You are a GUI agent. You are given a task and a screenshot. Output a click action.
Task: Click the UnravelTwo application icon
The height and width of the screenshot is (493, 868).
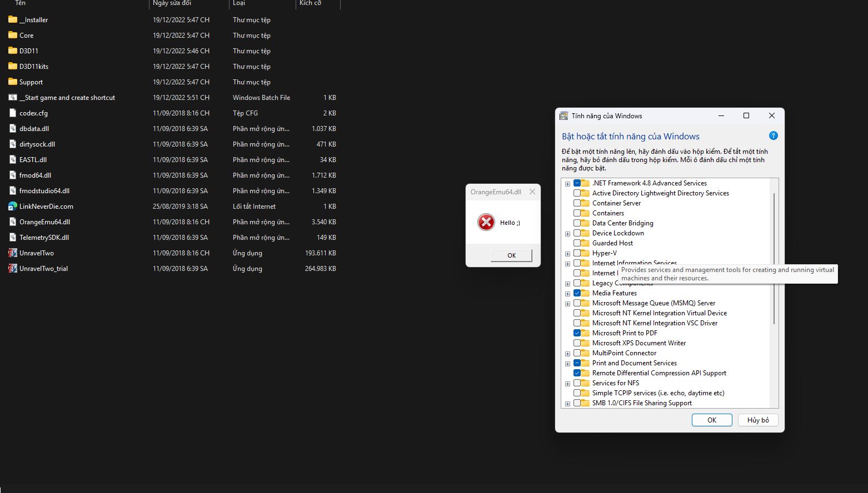click(13, 253)
